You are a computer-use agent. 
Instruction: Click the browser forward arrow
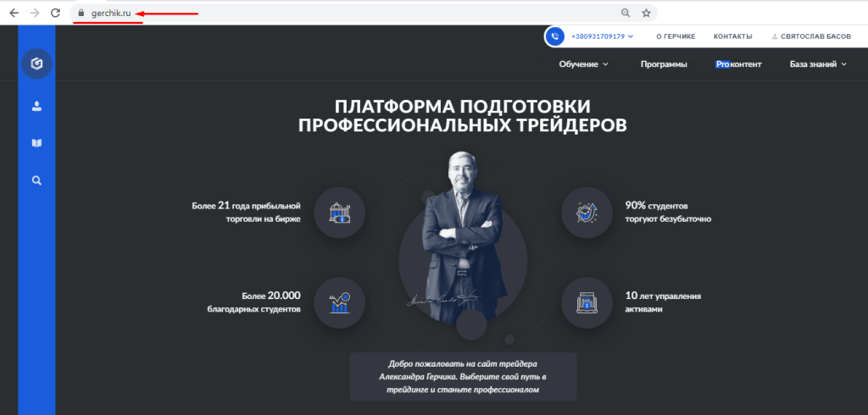point(35,14)
